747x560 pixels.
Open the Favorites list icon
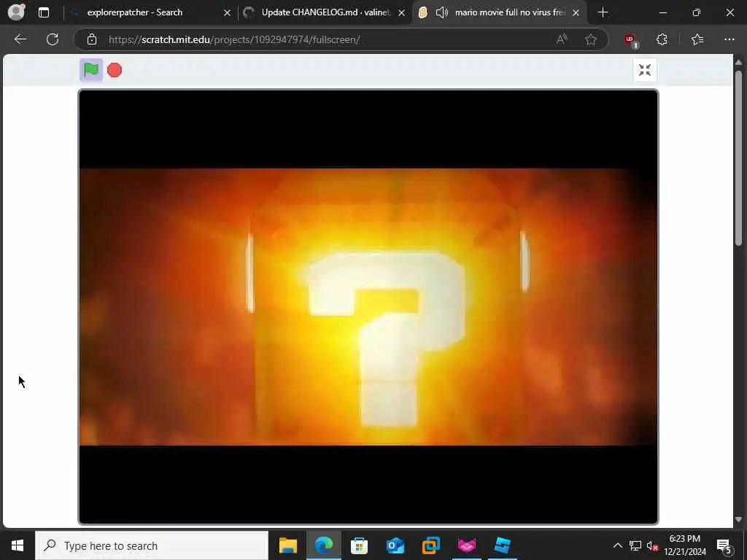[697, 39]
